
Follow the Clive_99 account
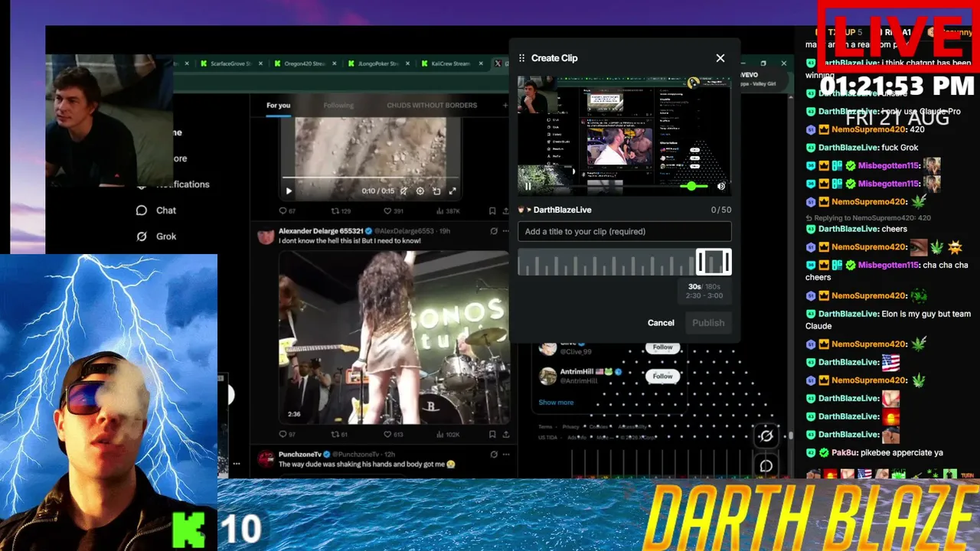click(x=662, y=347)
